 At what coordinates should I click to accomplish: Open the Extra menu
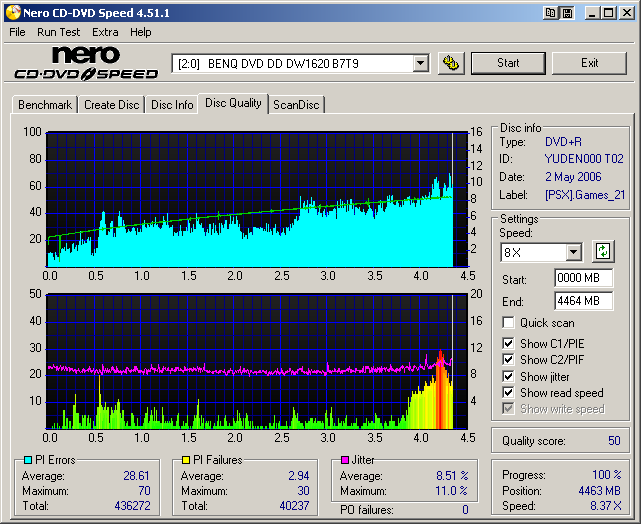(105, 32)
